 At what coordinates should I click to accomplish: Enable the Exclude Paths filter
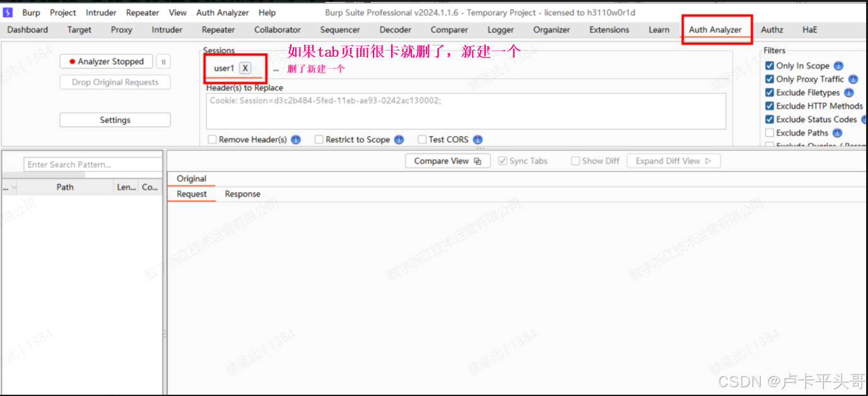(768, 132)
